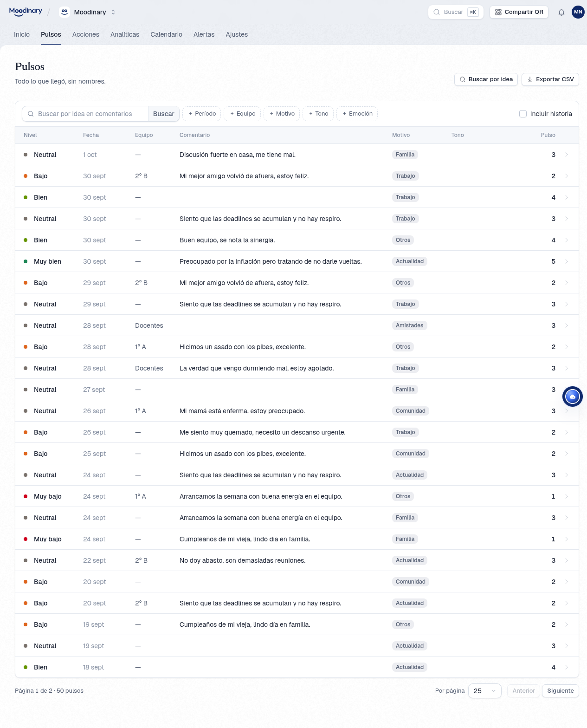Expand the Moodinary workspace switcher
The width and height of the screenshot is (587, 728).
click(x=113, y=12)
